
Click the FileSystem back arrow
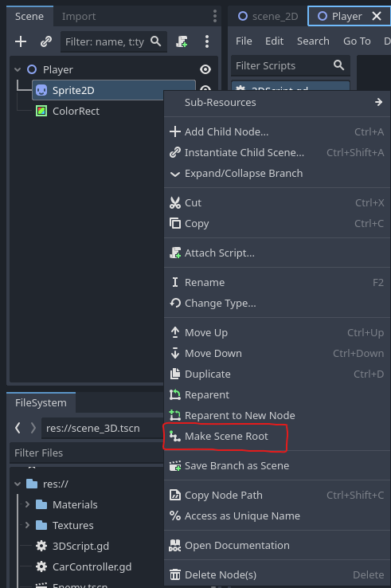(18, 428)
